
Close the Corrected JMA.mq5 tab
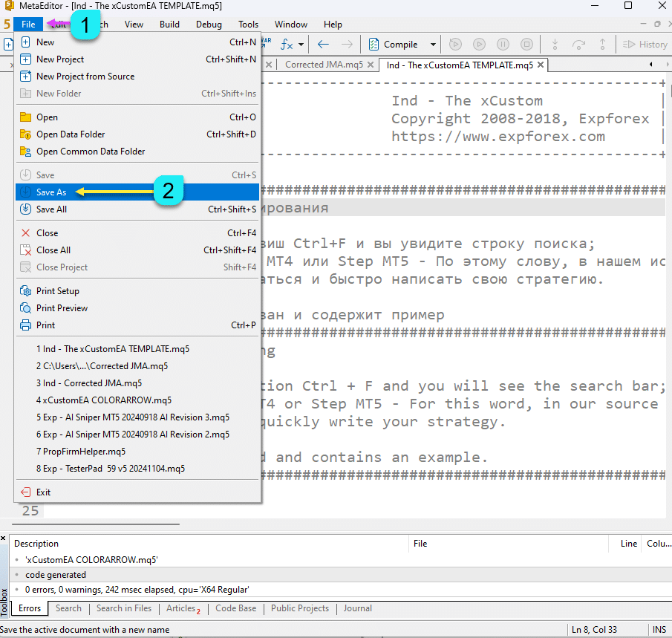(x=371, y=65)
